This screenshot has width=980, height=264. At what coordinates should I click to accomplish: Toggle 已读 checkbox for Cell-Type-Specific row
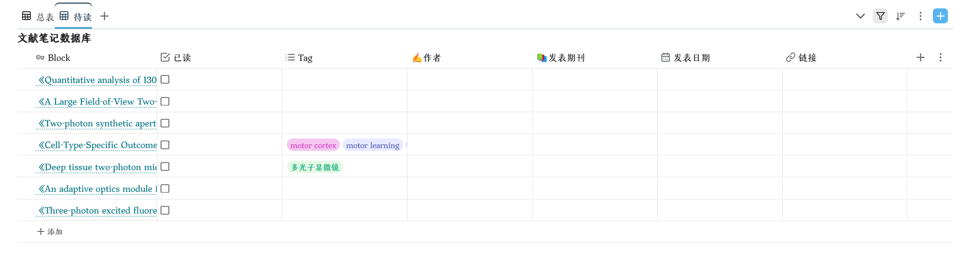(165, 145)
